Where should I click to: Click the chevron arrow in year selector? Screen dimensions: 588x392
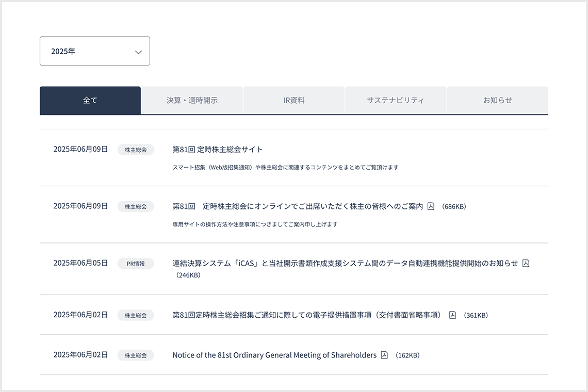coord(138,52)
